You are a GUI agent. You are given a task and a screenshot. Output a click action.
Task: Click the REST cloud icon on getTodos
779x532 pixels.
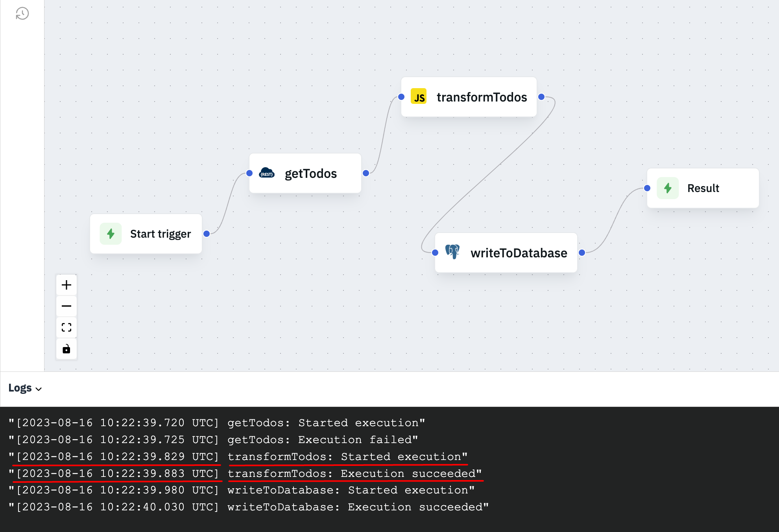[267, 173]
